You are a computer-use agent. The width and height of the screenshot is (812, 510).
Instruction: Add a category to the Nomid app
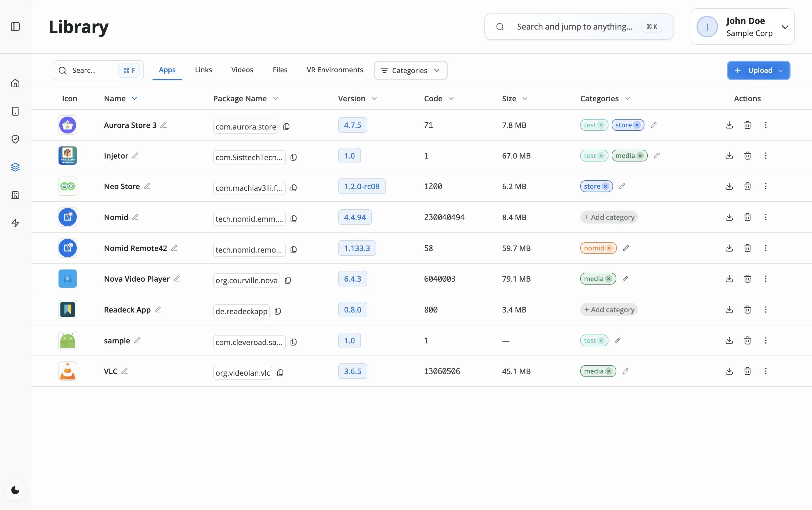point(609,217)
